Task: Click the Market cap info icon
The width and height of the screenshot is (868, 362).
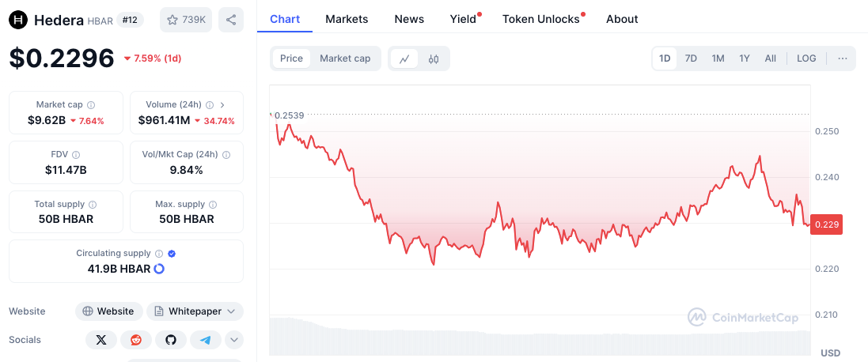Action: click(91, 105)
